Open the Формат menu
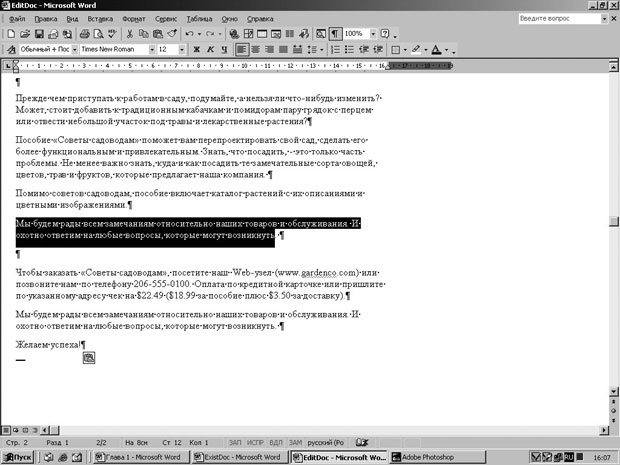This screenshot has width=620, height=465. [x=134, y=19]
